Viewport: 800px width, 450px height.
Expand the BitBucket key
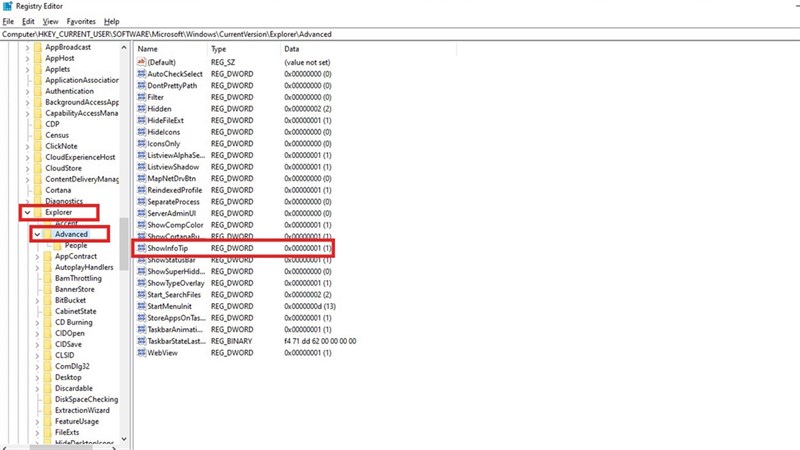pyautogui.click(x=37, y=300)
